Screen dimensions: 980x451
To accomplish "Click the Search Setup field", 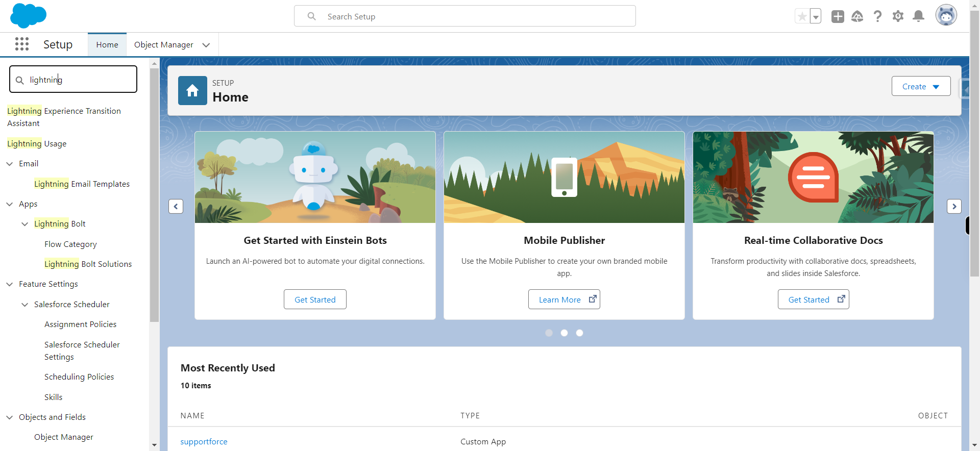I will click(464, 16).
